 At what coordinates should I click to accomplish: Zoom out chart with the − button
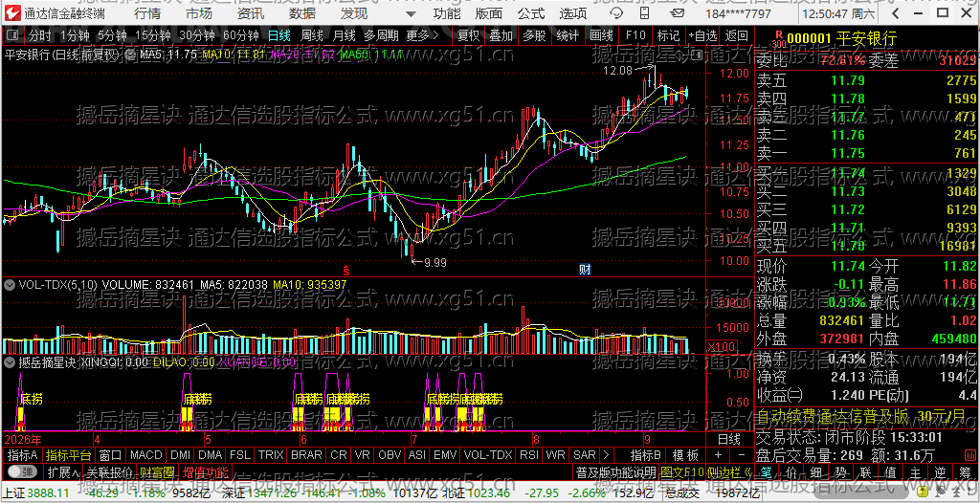(742, 454)
